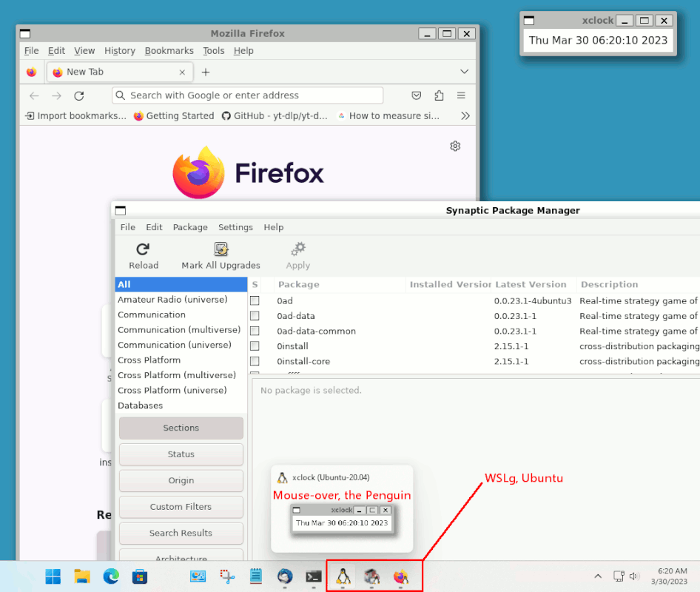Screen dimensions: 700x592
Task: Click the Sections filter button
Action: click(181, 428)
